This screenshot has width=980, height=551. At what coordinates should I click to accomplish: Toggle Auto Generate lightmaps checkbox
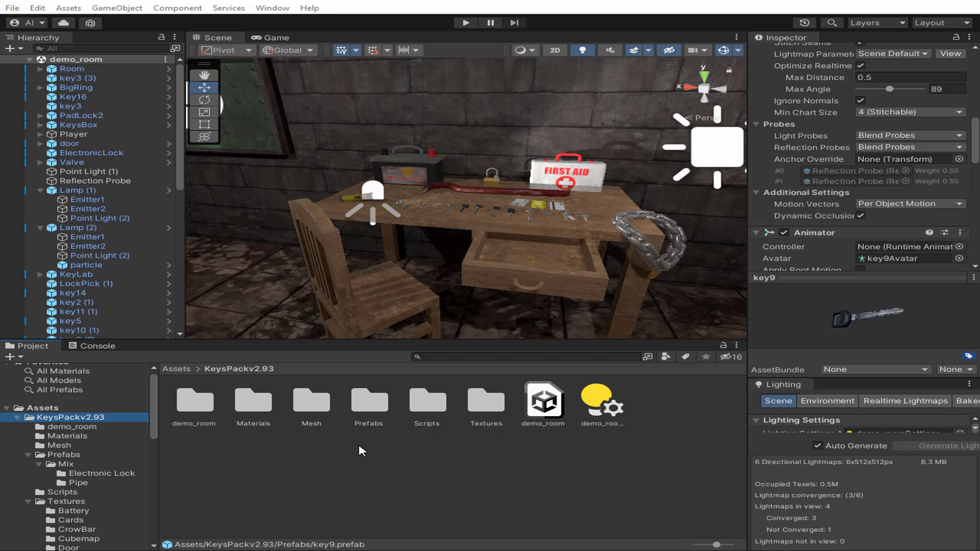tap(817, 445)
